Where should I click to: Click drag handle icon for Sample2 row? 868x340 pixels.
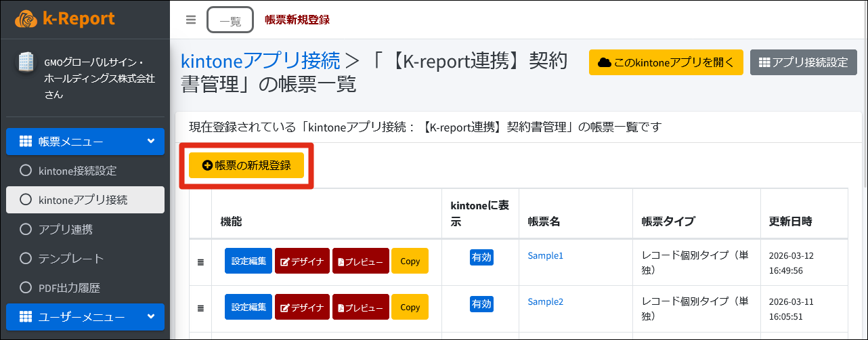click(x=200, y=307)
